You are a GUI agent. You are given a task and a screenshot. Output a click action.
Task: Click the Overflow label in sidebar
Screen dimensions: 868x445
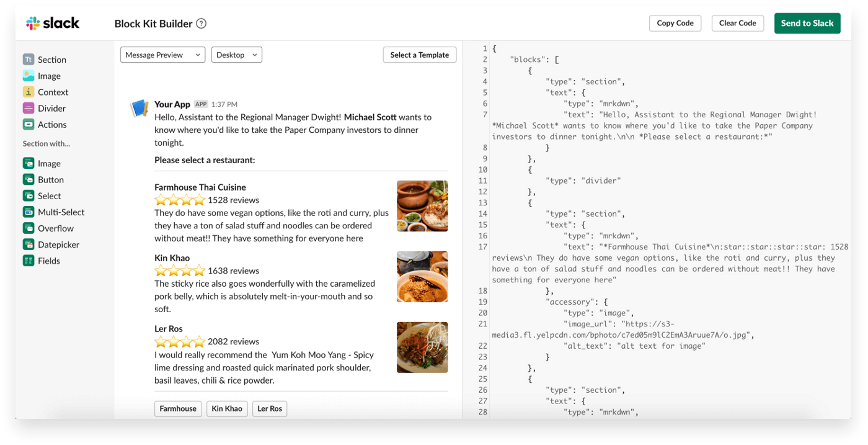56,228
